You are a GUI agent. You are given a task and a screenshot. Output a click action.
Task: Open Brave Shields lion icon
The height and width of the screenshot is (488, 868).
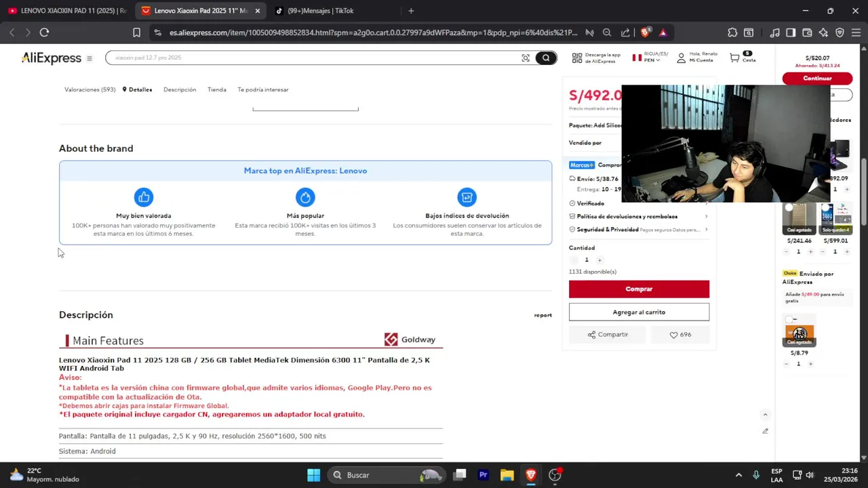pos(645,33)
